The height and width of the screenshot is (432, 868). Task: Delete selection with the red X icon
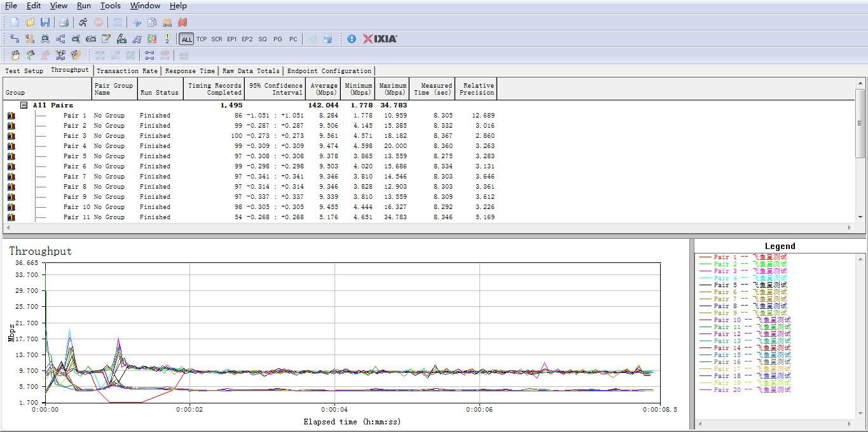tap(183, 22)
